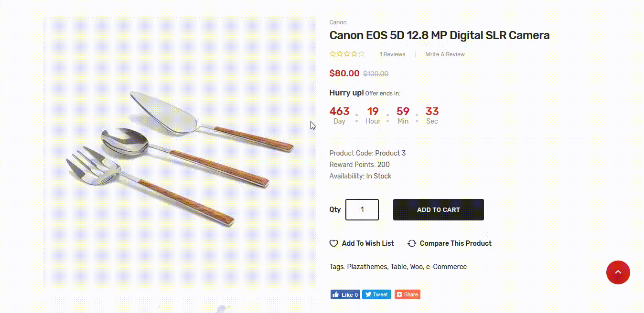Open the Write A Review link
644x313 pixels.
coord(445,54)
